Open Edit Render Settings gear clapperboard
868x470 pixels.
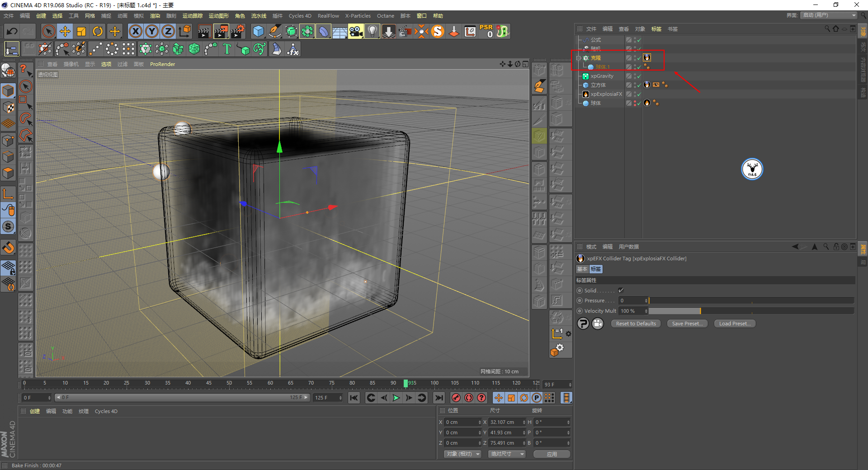coord(238,31)
